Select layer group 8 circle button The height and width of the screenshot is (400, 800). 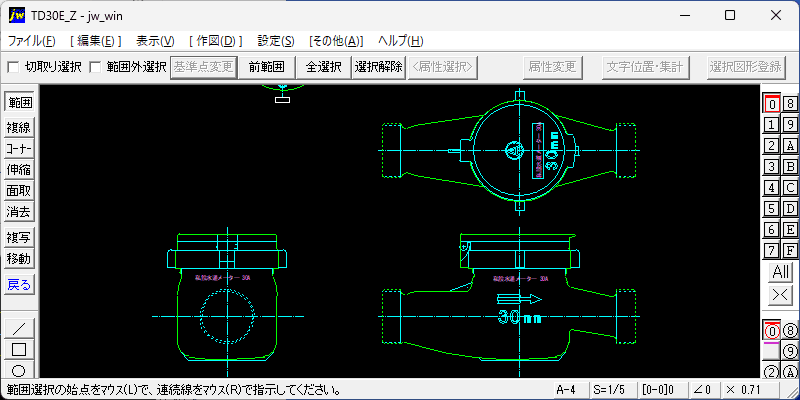pos(790,331)
